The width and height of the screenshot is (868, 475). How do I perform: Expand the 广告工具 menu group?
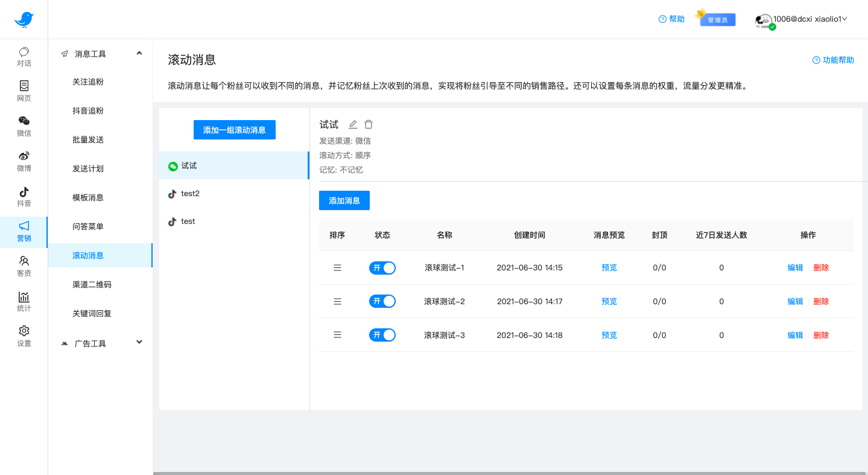pyautogui.click(x=100, y=342)
